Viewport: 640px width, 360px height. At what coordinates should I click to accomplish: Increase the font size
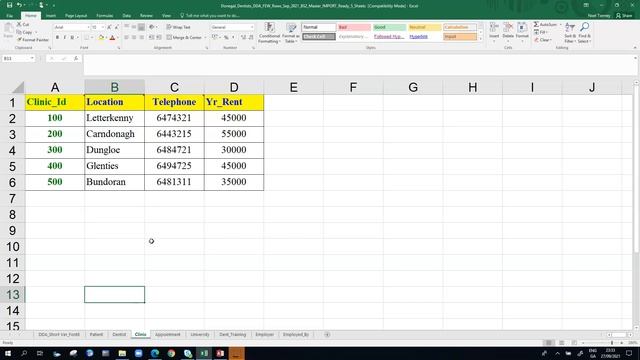[109, 27]
